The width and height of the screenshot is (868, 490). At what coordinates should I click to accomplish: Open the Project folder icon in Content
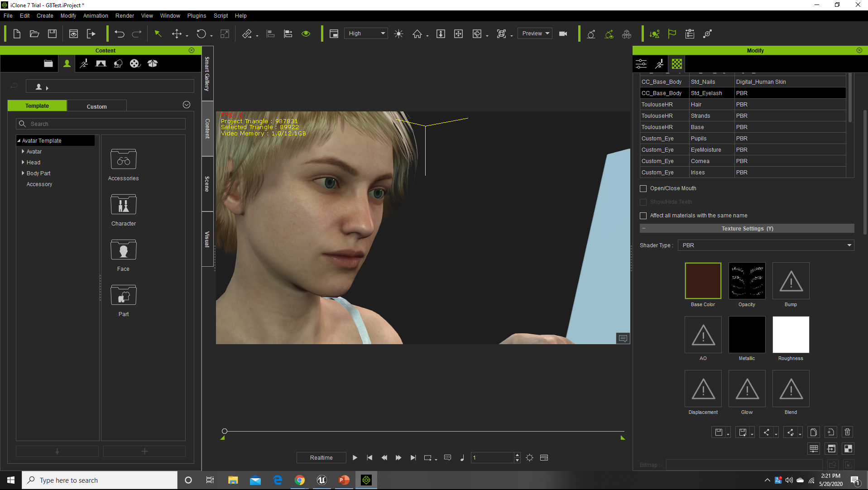48,63
